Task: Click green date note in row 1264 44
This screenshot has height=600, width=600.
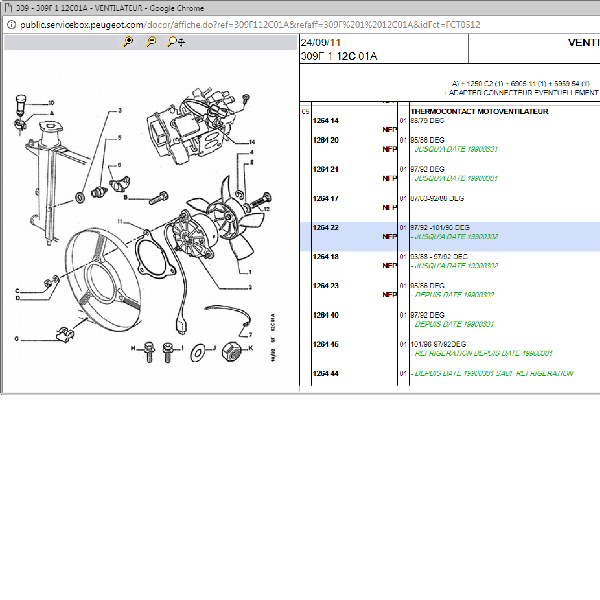Action: click(x=493, y=373)
